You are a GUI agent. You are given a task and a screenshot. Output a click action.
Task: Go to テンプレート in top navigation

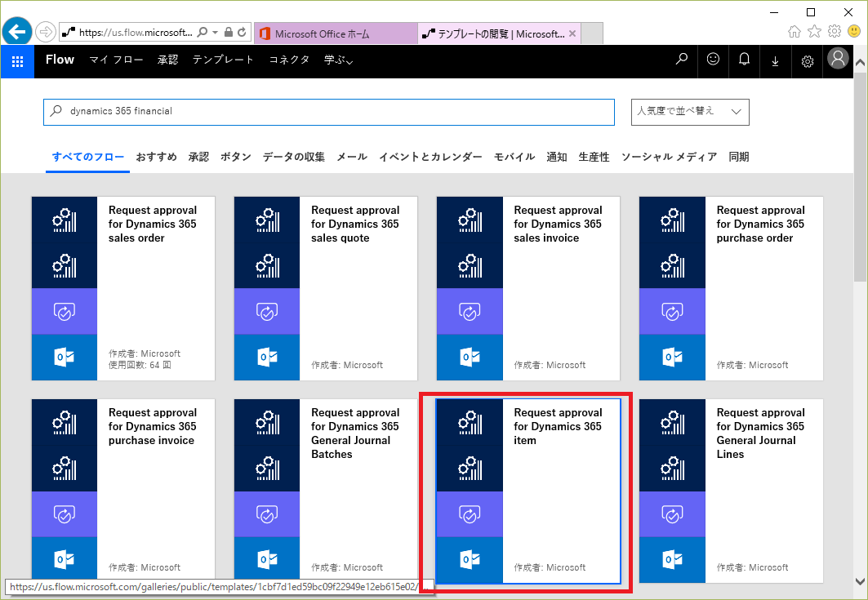tap(223, 60)
